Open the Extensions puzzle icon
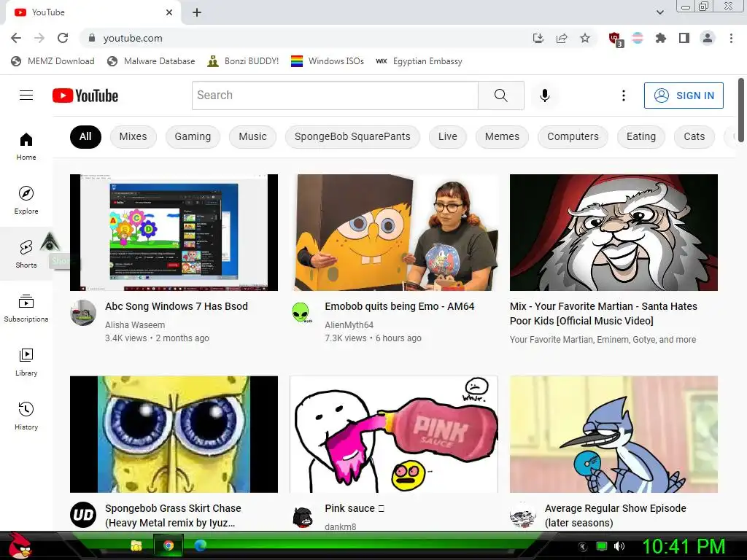The image size is (747, 560). pos(660,38)
